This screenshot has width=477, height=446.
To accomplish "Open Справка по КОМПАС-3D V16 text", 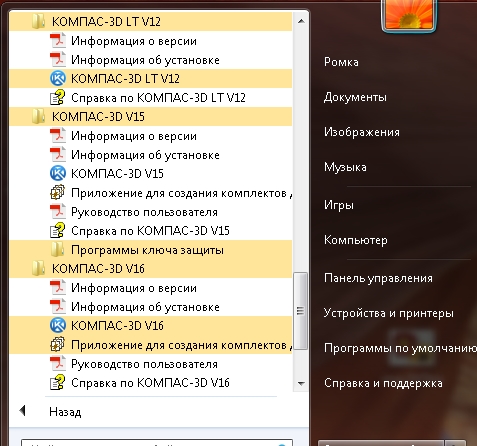I will tap(150, 383).
